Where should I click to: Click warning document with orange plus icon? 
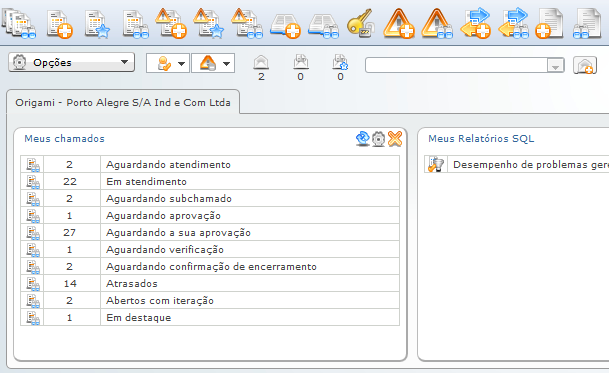tap(171, 23)
